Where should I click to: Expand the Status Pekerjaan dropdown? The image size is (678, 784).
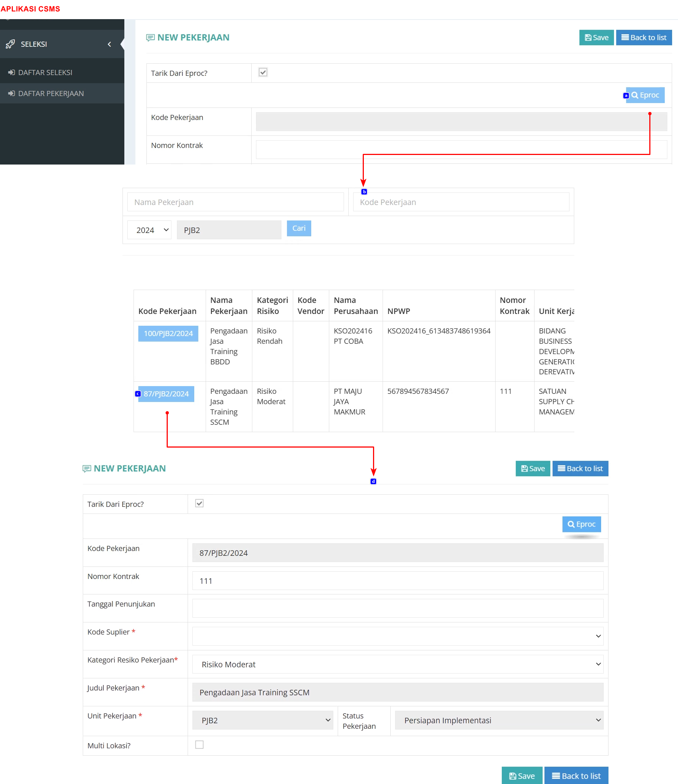499,720
